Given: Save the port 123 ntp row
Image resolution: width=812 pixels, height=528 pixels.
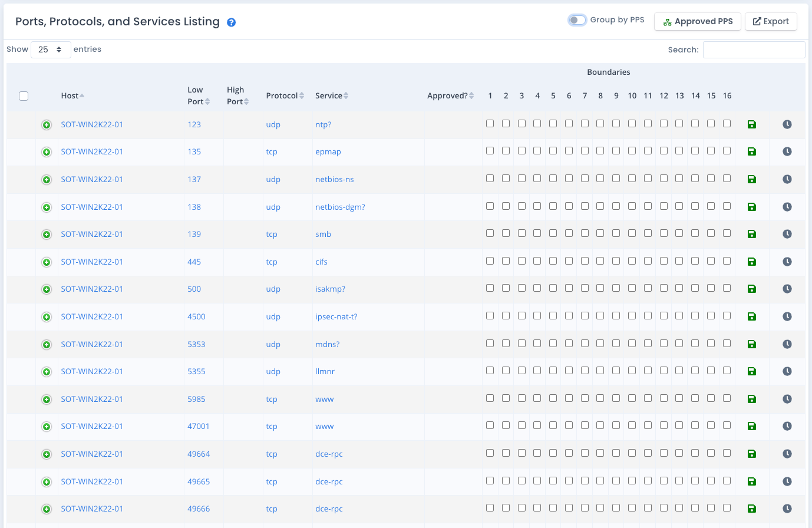Looking at the screenshot, I should (x=752, y=124).
